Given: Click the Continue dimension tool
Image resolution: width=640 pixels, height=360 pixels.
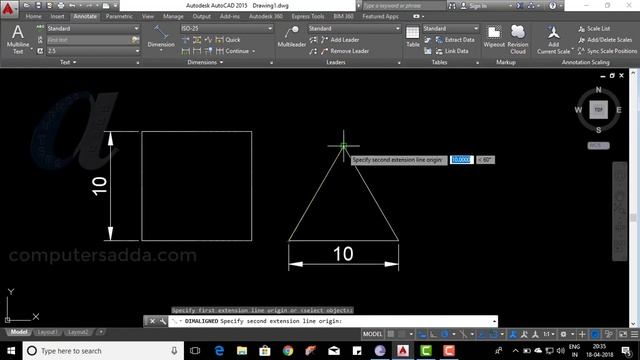Looking at the screenshot, I should [232, 51].
